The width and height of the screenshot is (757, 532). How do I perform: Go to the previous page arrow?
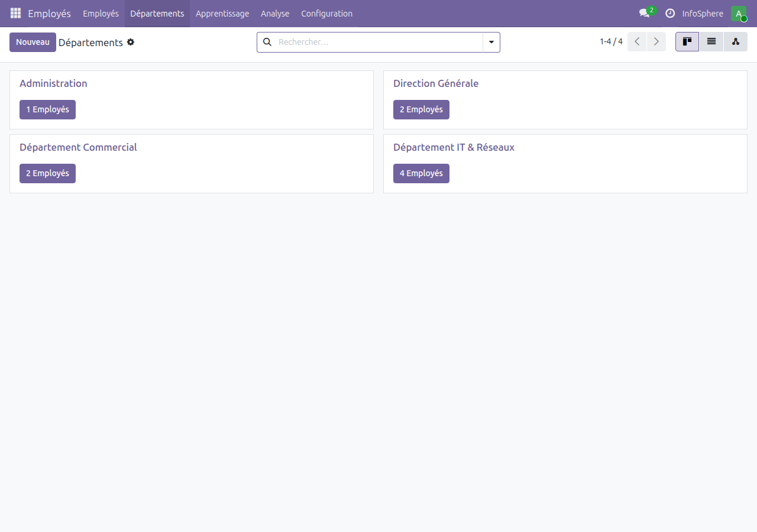[637, 41]
